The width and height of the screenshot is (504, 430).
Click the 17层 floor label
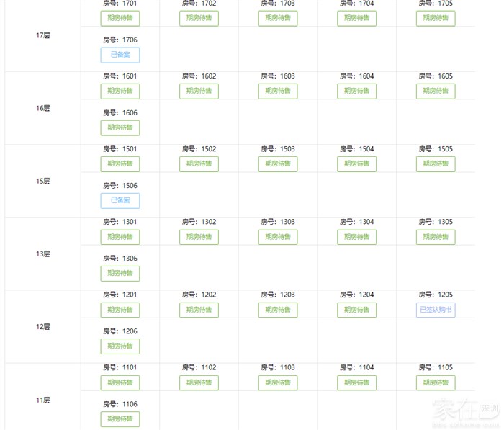42,35
